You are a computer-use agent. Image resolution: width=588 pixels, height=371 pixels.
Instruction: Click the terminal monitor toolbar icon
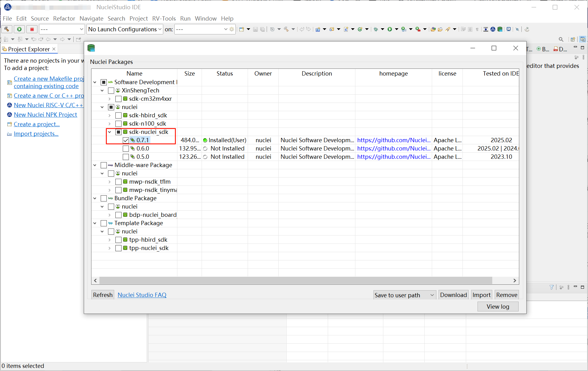[509, 29]
